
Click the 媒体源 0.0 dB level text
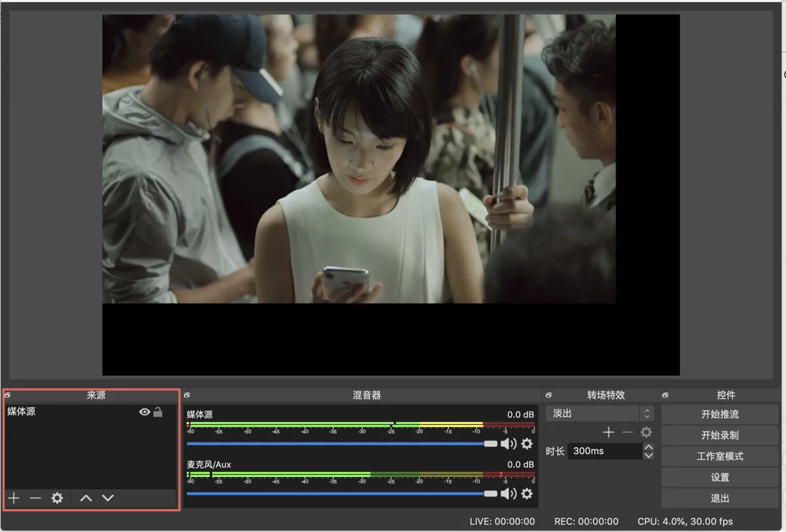point(521,415)
